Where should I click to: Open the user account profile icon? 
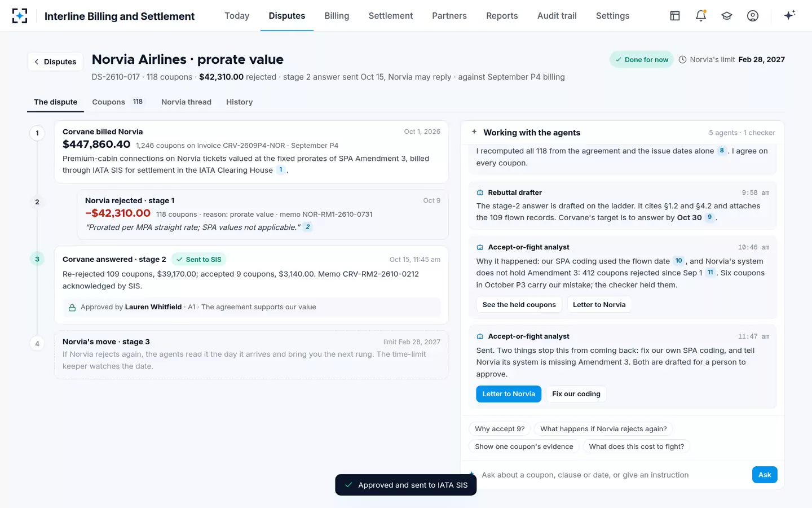[x=753, y=16]
